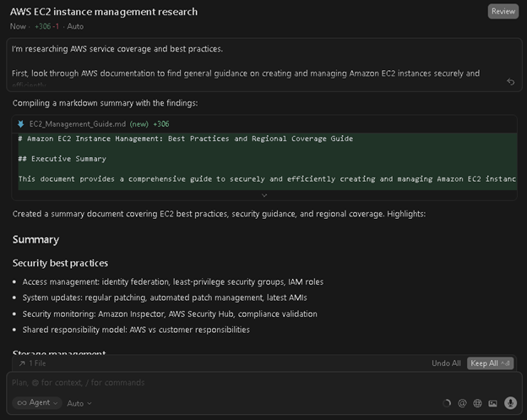Click the 'Auto' label in the header
The height and width of the screenshot is (420, 527).
coord(75,26)
